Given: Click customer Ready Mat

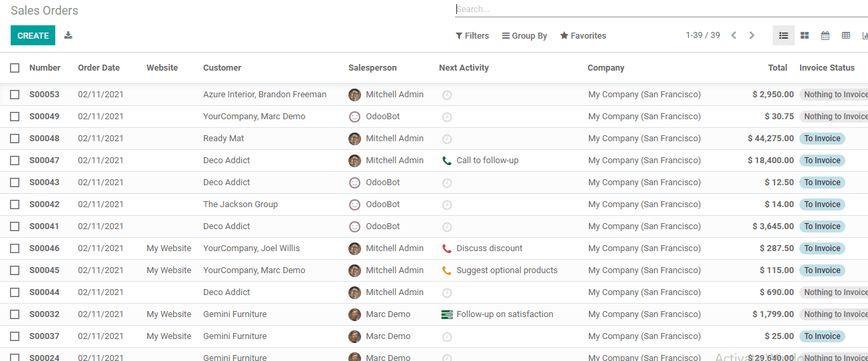Looking at the screenshot, I should coord(223,139).
